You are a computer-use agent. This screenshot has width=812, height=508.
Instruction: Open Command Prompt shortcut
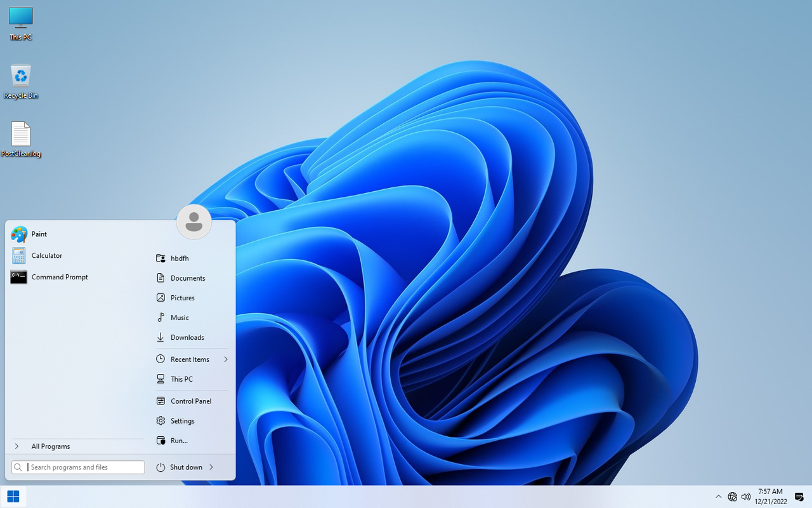tap(76, 277)
